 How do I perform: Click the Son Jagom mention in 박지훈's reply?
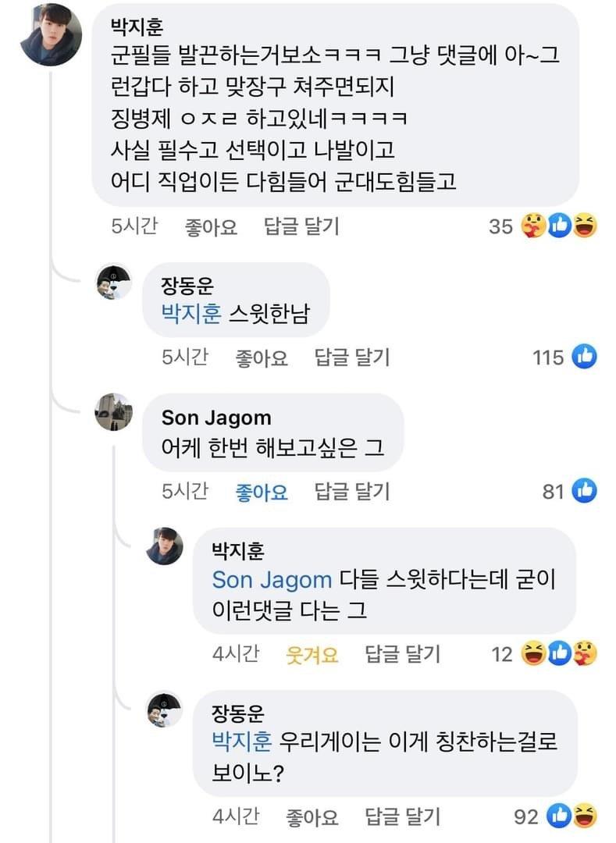tap(272, 581)
